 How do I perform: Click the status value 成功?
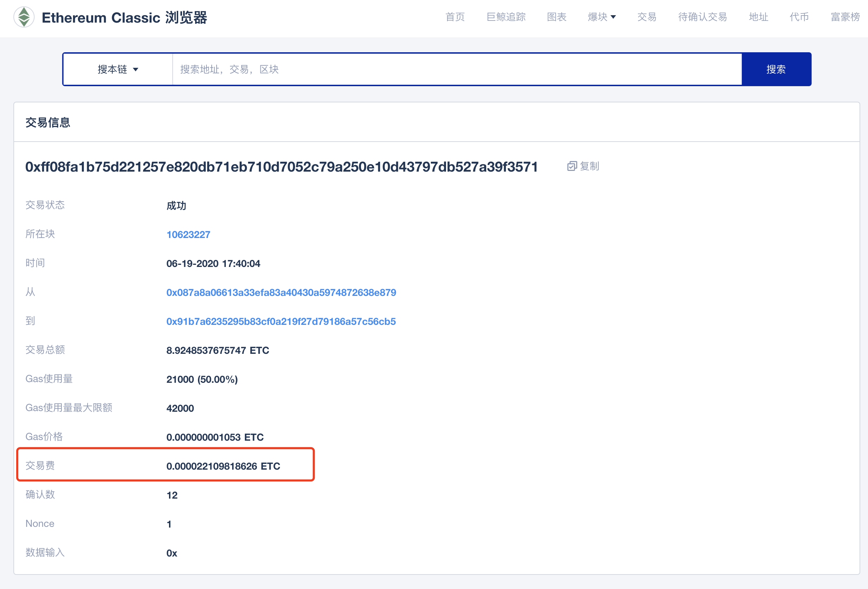pos(176,206)
